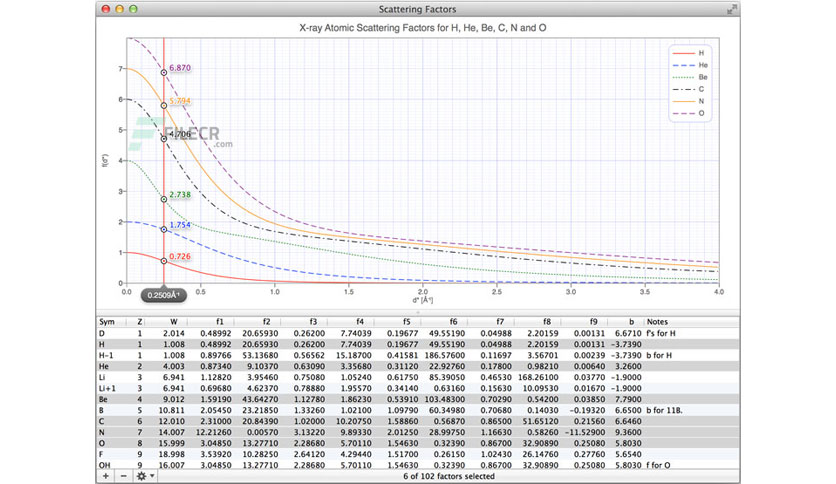Click the N legend entry
The height and width of the screenshot is (484, 836).
(x=690, y=101)
